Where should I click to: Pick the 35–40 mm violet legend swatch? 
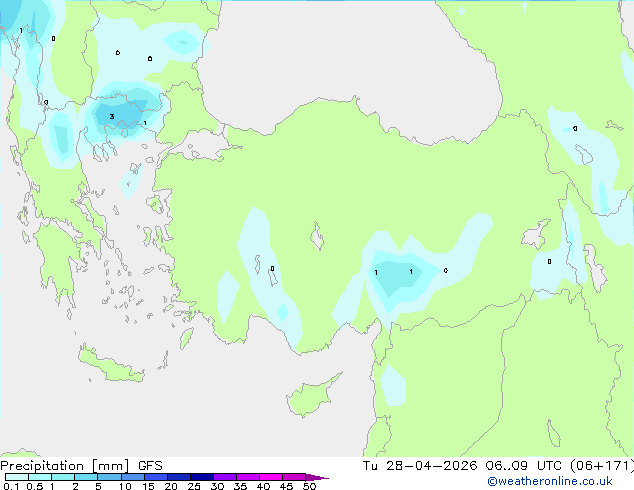248,477
